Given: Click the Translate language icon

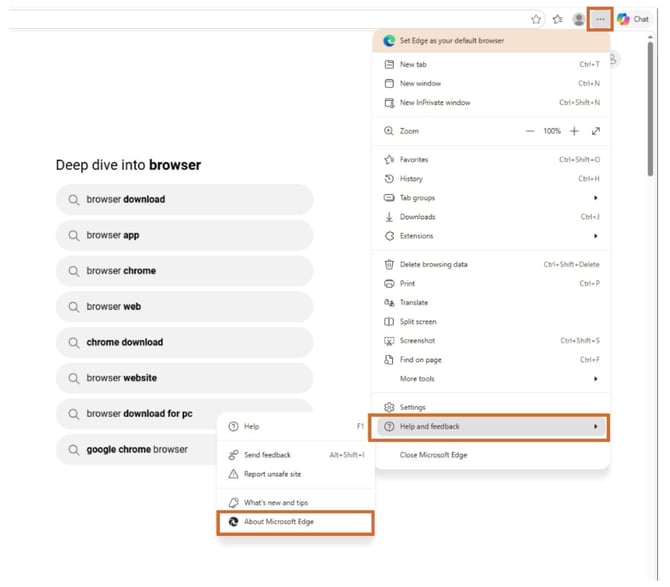Looking at the screenshot, I should click(x=389, y=302).
